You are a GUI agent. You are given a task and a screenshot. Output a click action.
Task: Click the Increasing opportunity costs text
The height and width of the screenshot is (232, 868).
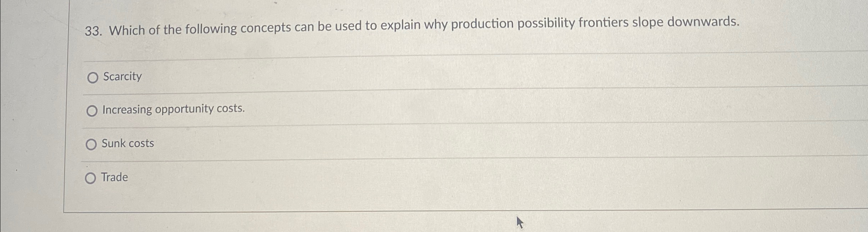click(173, 110)
